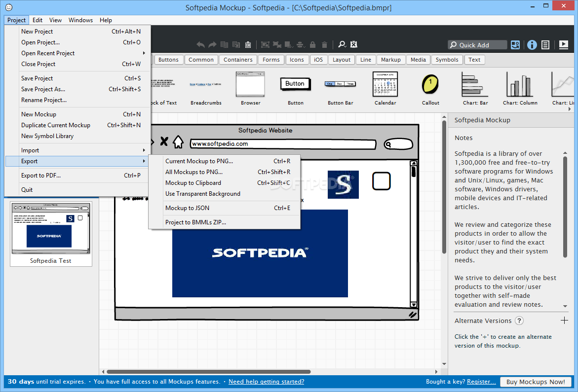The width and height of the screenshot is (578, 392).
Task: Choose All Mockups to PNG
Action: click(224, 172)
